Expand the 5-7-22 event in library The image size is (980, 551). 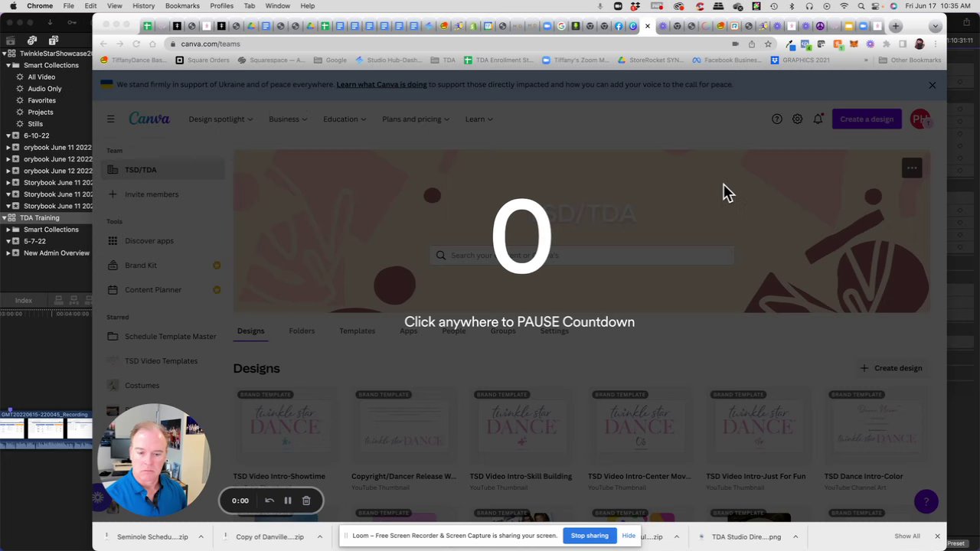[8, 241]
